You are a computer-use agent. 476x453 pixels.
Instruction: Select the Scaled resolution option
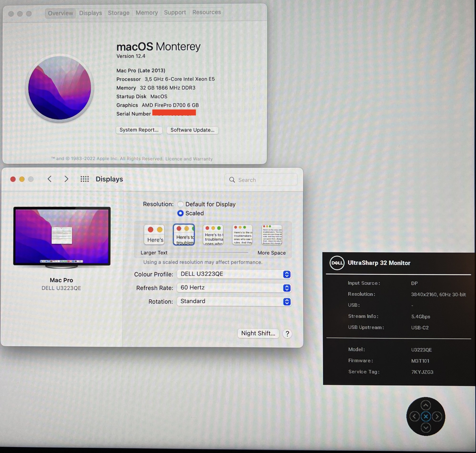[x=180, y=213]
